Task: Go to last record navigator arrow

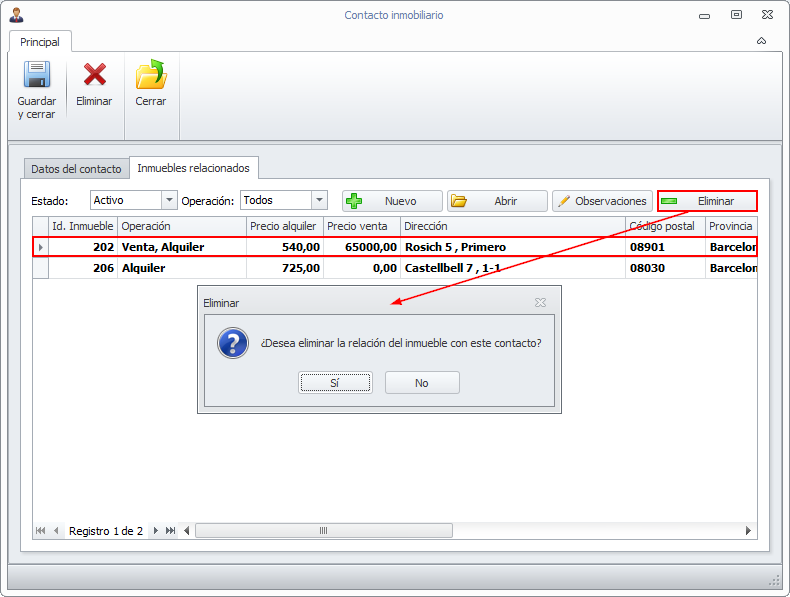Action: point(171,530)
